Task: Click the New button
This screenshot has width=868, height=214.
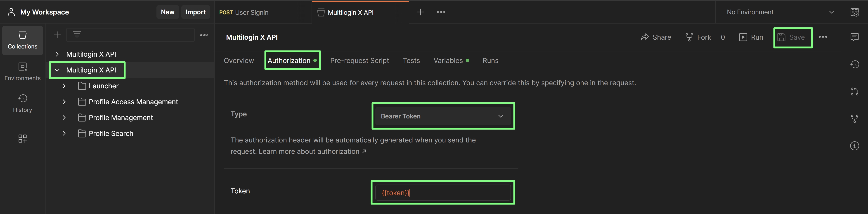Action: click(x=168, y=12)
